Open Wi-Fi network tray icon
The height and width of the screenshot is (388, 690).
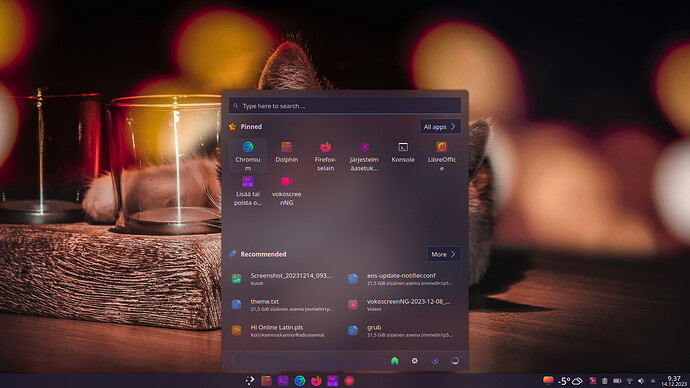(x=630, y=381)
